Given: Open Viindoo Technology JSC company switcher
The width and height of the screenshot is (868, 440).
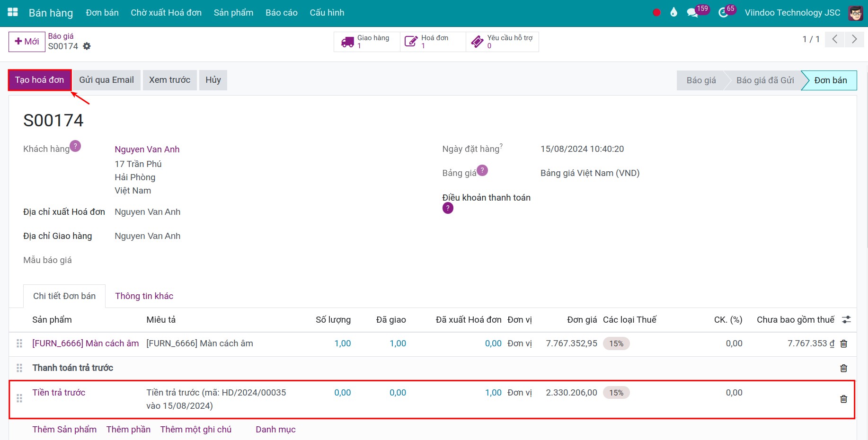Looking at the screenshot, I should (792, 13).
